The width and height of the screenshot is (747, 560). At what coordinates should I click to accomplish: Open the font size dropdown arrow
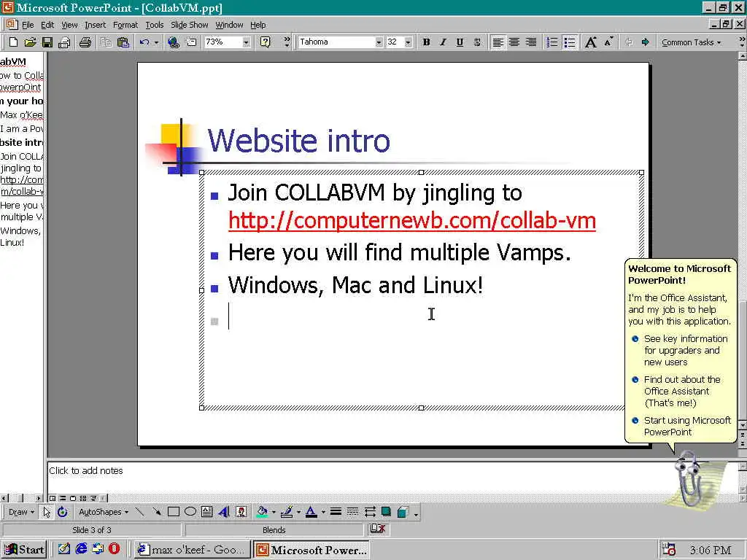click(408, 42)
